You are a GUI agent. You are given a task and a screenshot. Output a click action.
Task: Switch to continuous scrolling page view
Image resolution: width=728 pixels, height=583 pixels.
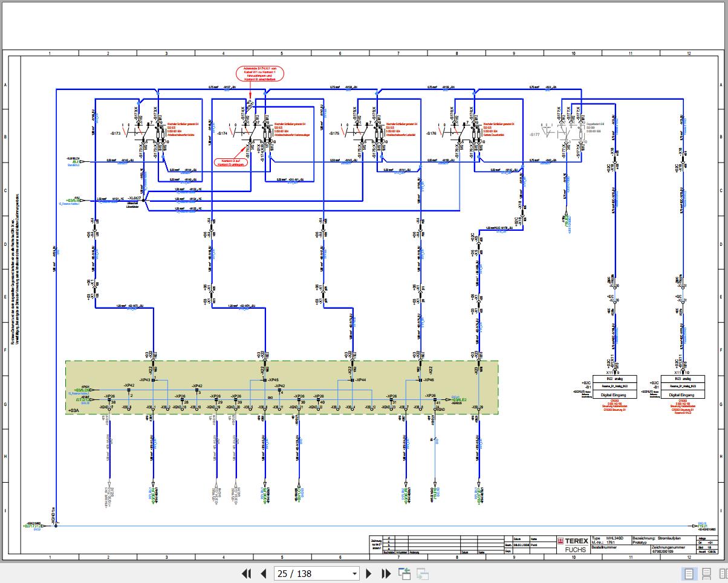[707, 573]
